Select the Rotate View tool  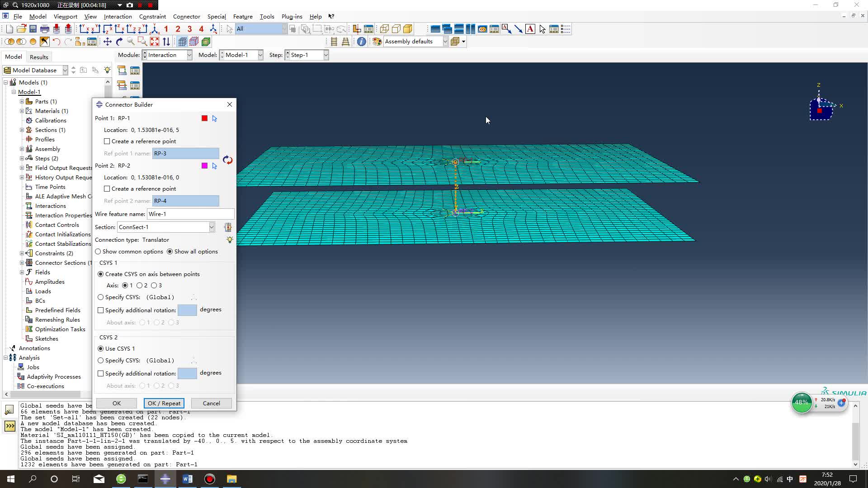pyautogui.click(x=119, y=42)
